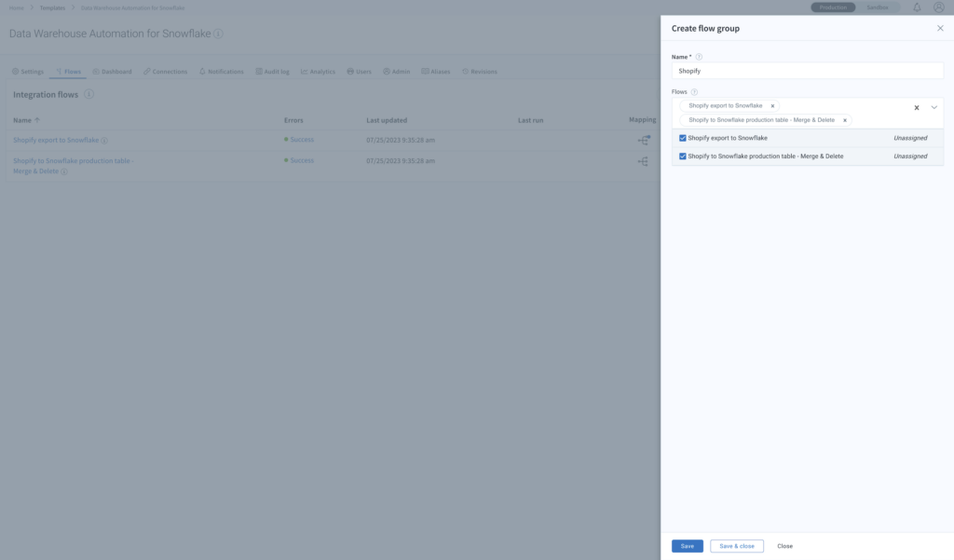Screen dimensions: 954x560
Task: Switch environment to Sandbox
Action: [878, 7]
